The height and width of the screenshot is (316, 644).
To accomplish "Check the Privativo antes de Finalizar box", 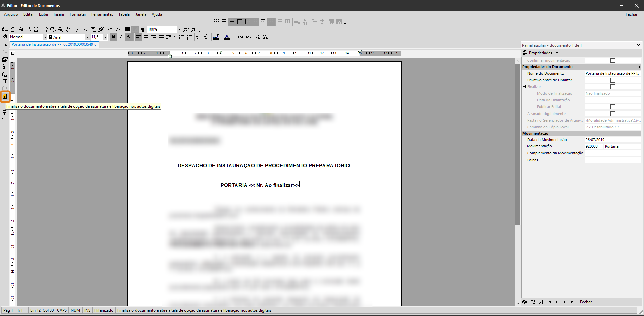I will (613, 80).
